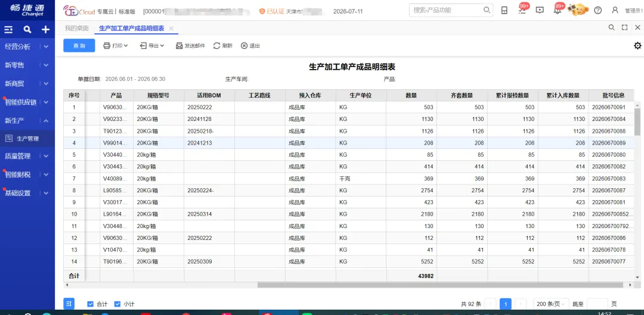644x315 pixels.
Task: Select 生产加工单产成品明细表 tab
Action: 131,29
